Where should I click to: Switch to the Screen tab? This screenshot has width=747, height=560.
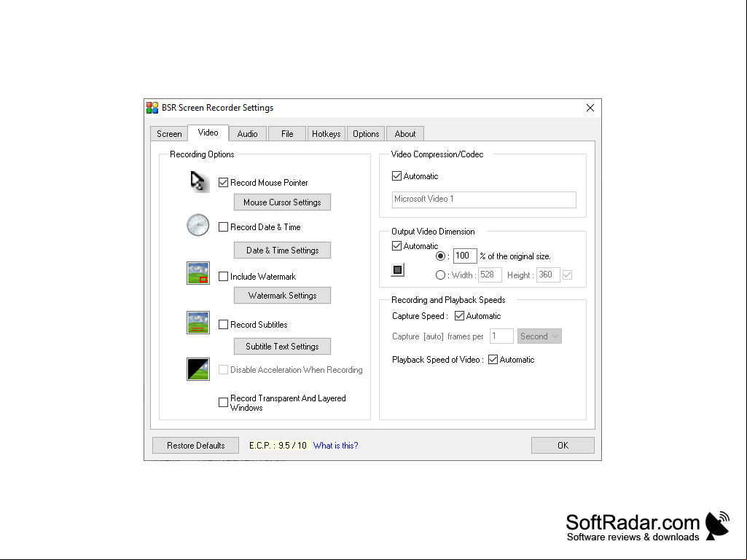tap(169, 134)
